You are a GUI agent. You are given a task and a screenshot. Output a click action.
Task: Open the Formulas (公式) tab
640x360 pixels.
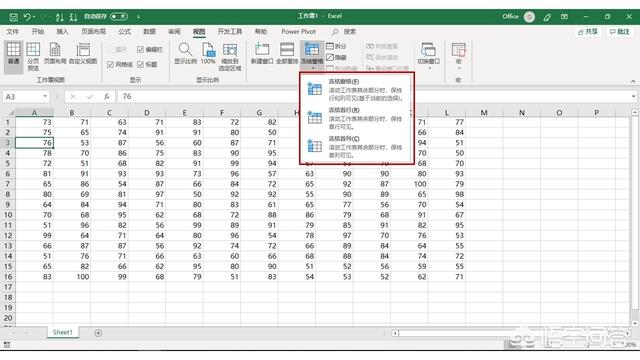pos(124,31)
